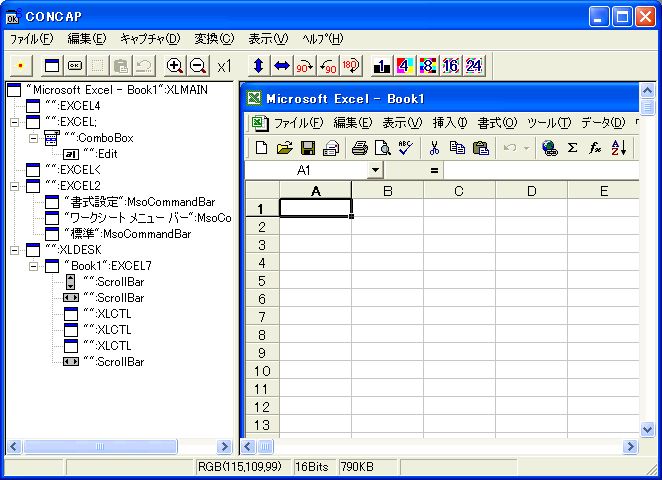Open the ファイル(F) menu in CONCAP
662x480 pixels.
[x=32, y=39]
